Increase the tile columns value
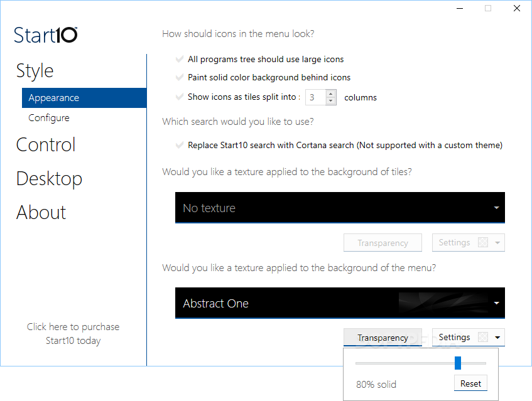The height and width of the screenshot is (401, 532). pyautogui.click(x=331, y=94)
